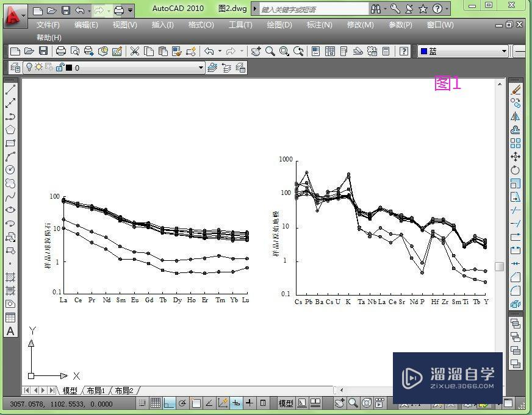Open the Help question mark toolbar icon
Image resolution: width=532 pixels, height=415 pixels.
coord(404,51)
